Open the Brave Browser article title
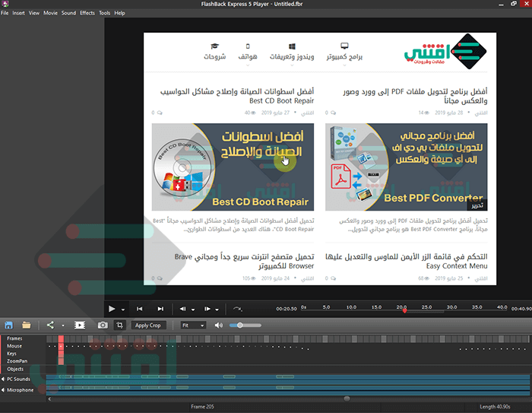Viewport: 532px width, 413px height. 244,261
